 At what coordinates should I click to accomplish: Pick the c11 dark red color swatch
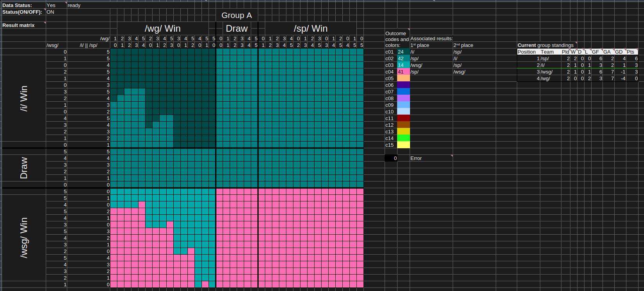coord(403,118)
